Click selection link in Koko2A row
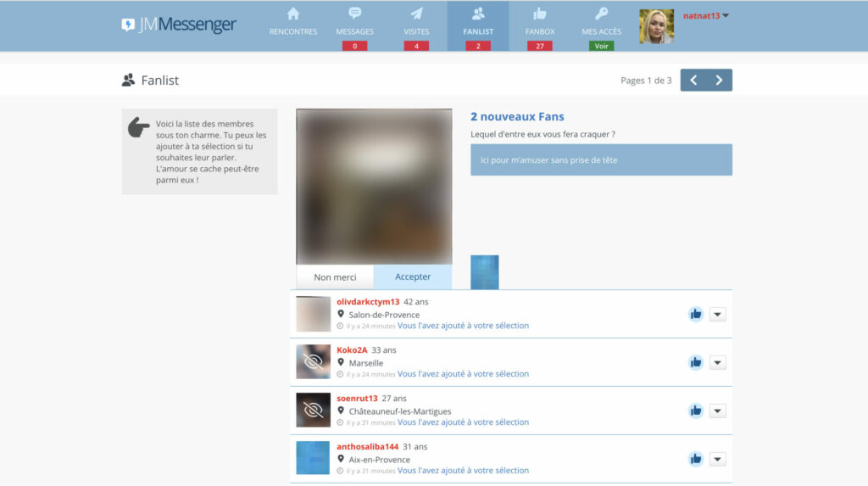Viewport: 868px width, 486px height. pyautogui.click(x=463, y=373)
